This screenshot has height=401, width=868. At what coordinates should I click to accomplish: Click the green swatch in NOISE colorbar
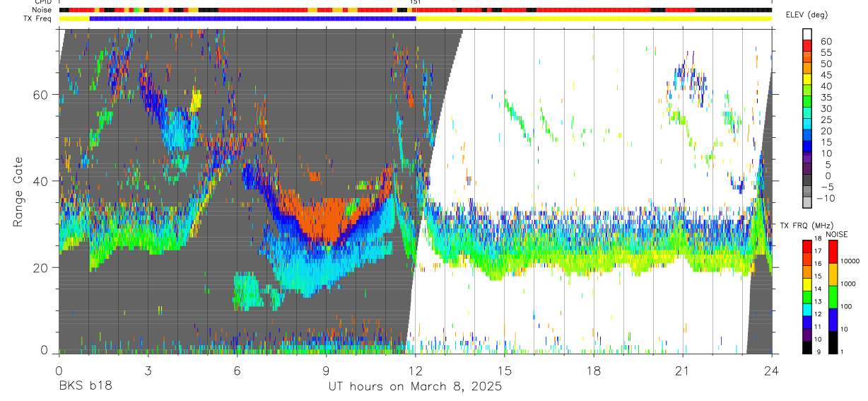tap(833, 296)
